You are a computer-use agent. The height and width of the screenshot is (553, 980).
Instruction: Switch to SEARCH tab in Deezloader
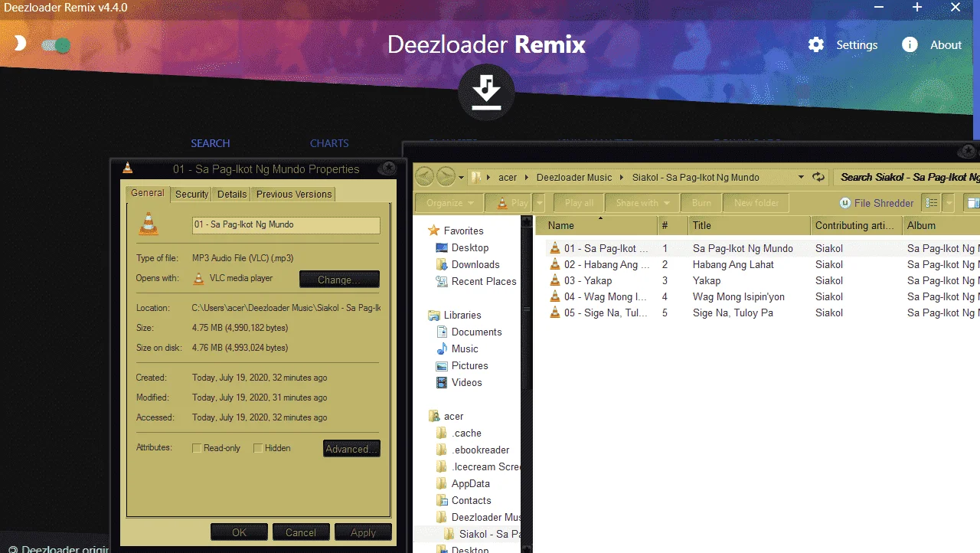click(x=211, y=143)
